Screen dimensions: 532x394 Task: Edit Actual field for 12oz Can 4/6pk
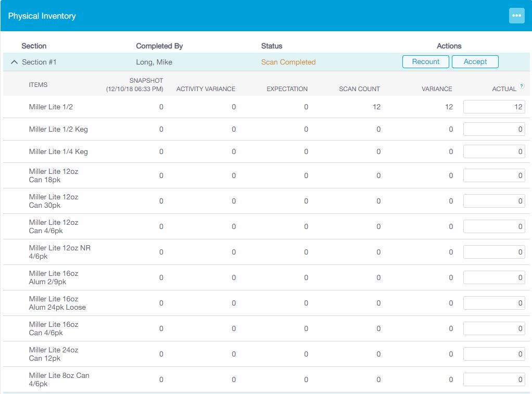(x=494, y=226)
